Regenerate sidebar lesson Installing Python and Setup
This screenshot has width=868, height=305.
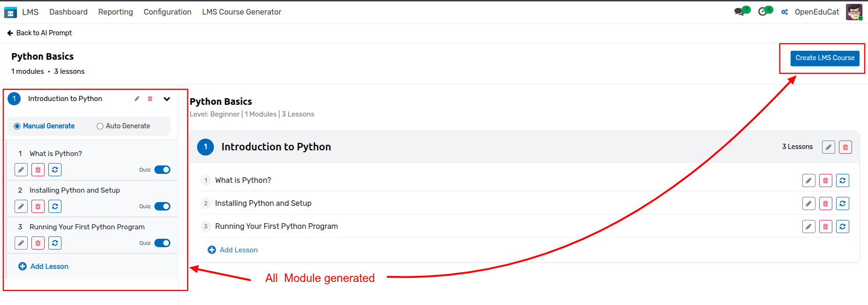tap(55, 206)
